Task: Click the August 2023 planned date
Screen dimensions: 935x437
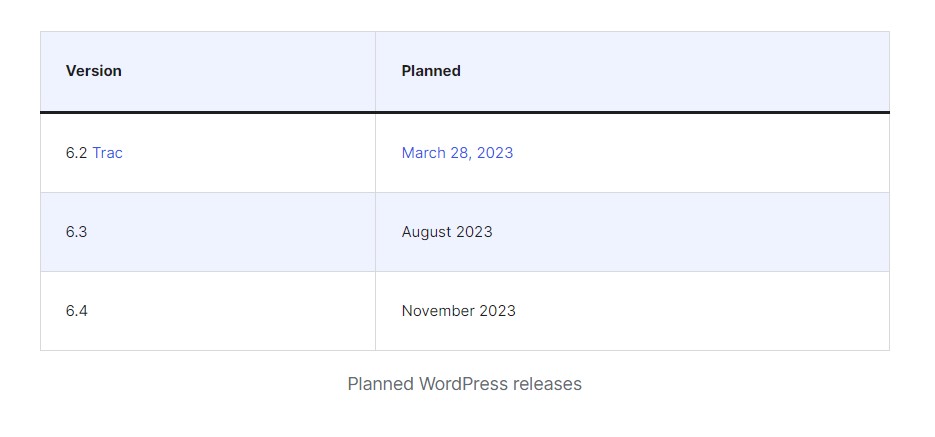Action: click(447, 232)
